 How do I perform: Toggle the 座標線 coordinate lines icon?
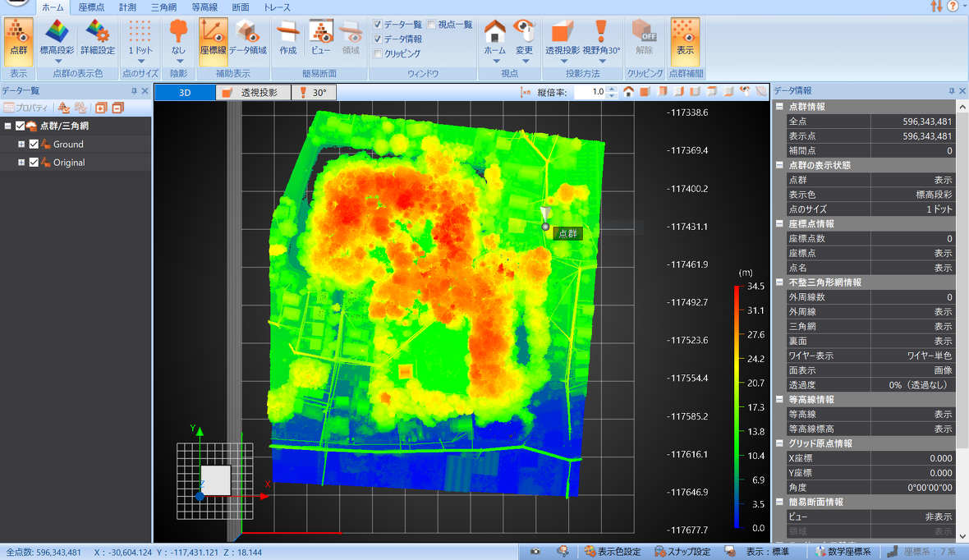pos(213,39)
